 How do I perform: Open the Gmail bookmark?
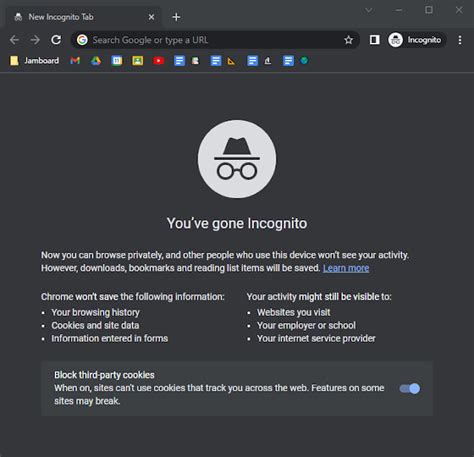[x=75, y=61]
